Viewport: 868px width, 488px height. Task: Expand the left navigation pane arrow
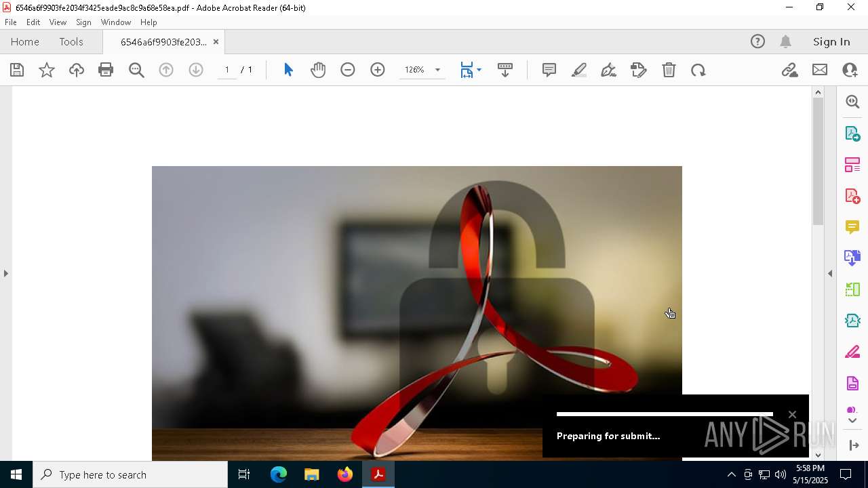point(6,273)
